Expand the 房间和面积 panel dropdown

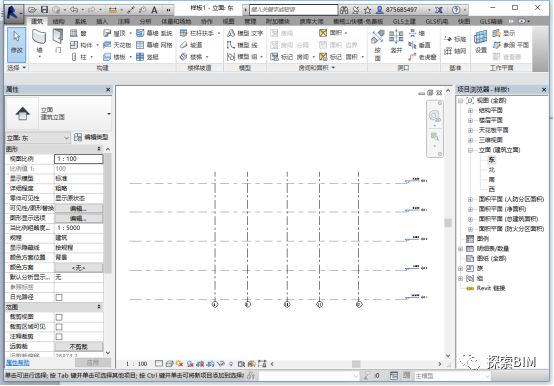pyautogui.click(x=317, y=67)
